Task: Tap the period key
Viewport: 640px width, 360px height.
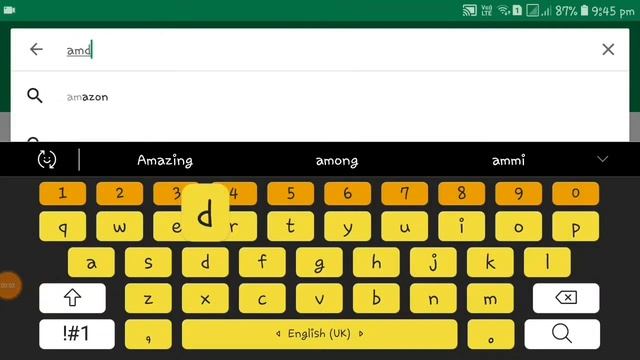Action: tap(491, 334)
